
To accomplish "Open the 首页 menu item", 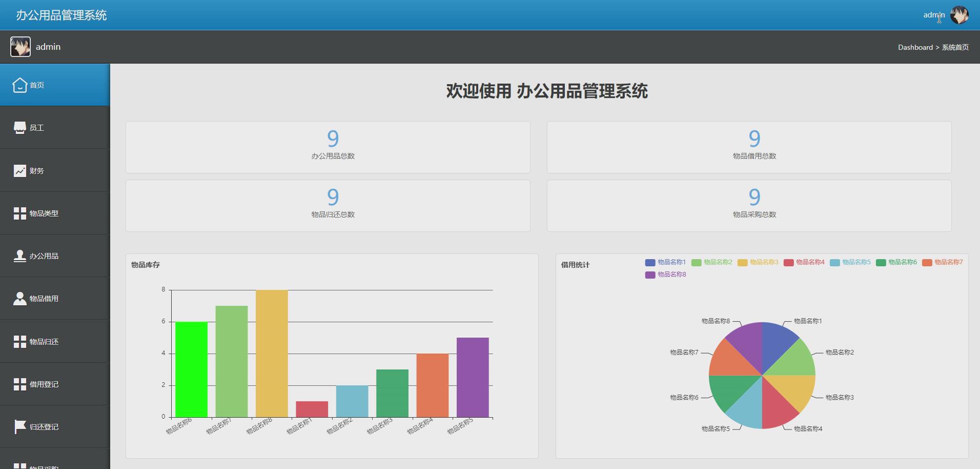I will (x=55, y=85).
